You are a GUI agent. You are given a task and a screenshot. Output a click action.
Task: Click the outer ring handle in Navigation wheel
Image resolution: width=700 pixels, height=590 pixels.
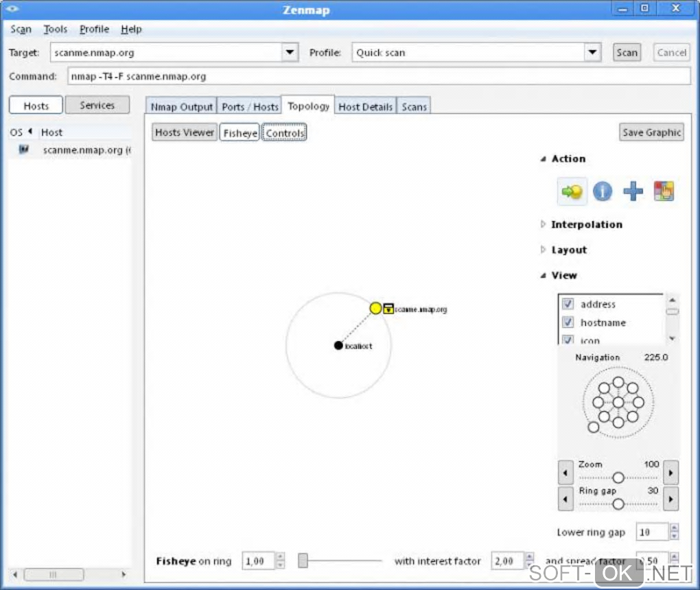tap(594, 427)
